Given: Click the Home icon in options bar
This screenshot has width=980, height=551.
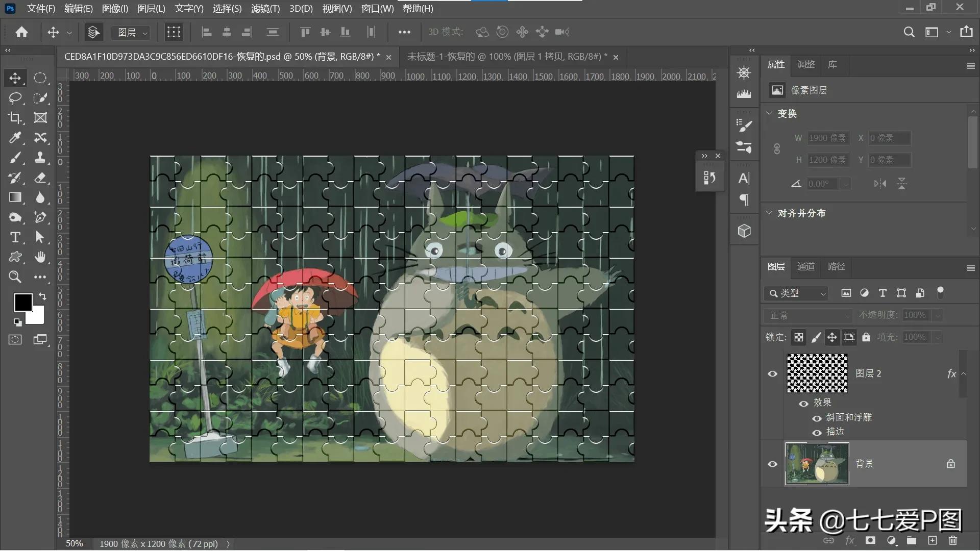Looking at the screenshot, I should pos(21,32).
